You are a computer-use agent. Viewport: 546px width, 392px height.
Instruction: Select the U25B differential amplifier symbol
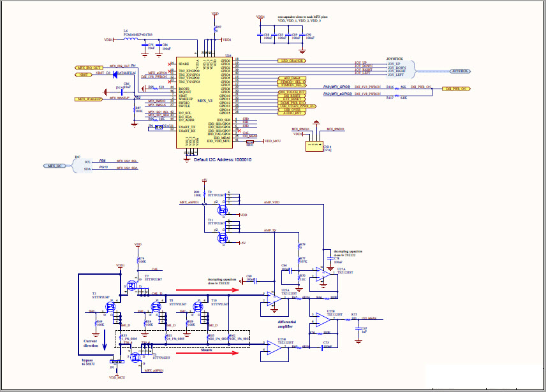pos(274,347)
